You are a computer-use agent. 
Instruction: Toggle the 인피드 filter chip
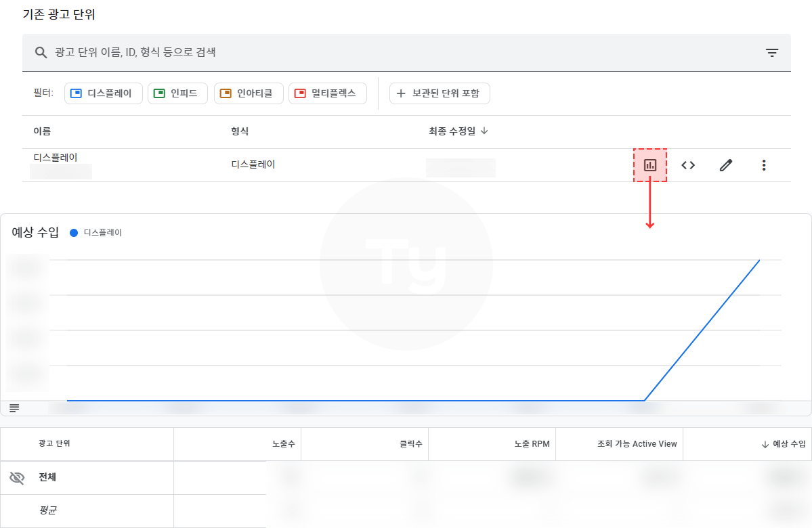(x=177, y=93)
